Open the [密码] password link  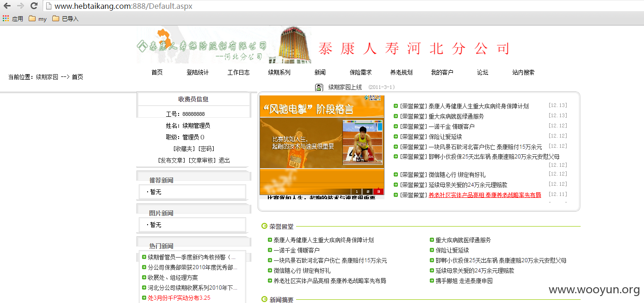coord(206,149)
